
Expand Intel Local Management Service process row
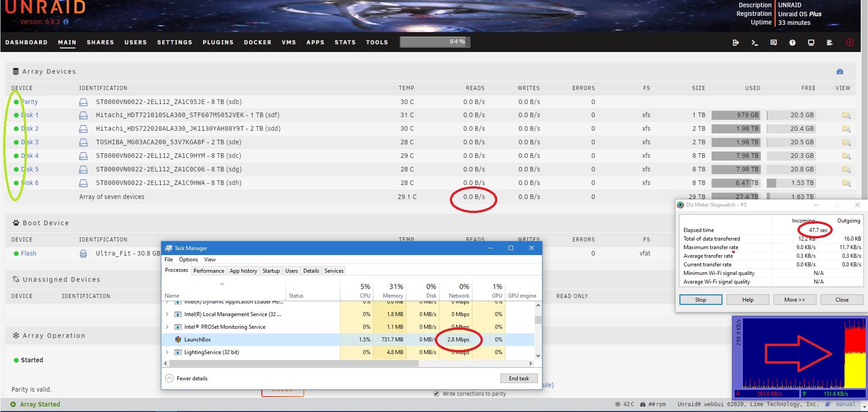click(167, 314)
